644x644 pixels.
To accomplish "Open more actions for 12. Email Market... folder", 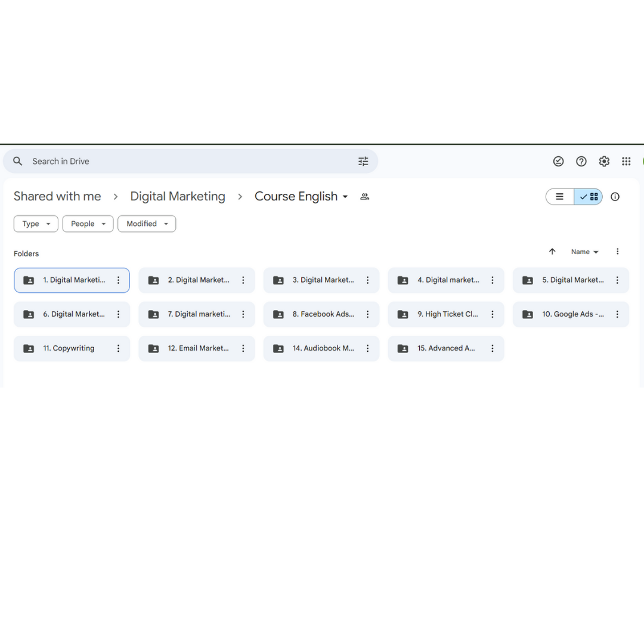I will [243, 348].
